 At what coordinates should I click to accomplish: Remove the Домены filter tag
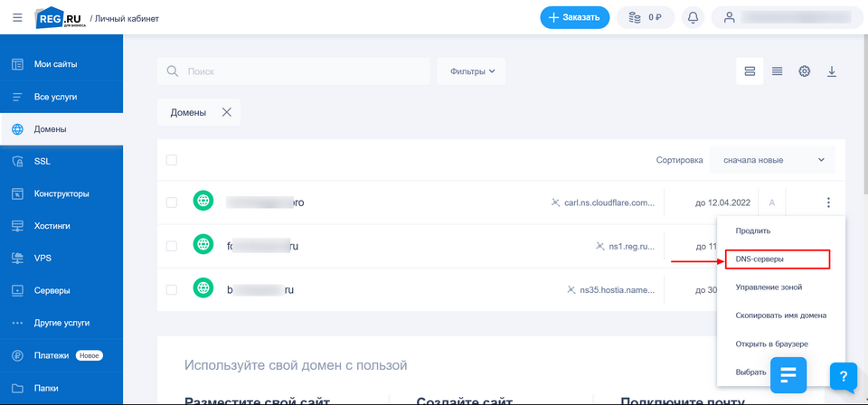226,112
